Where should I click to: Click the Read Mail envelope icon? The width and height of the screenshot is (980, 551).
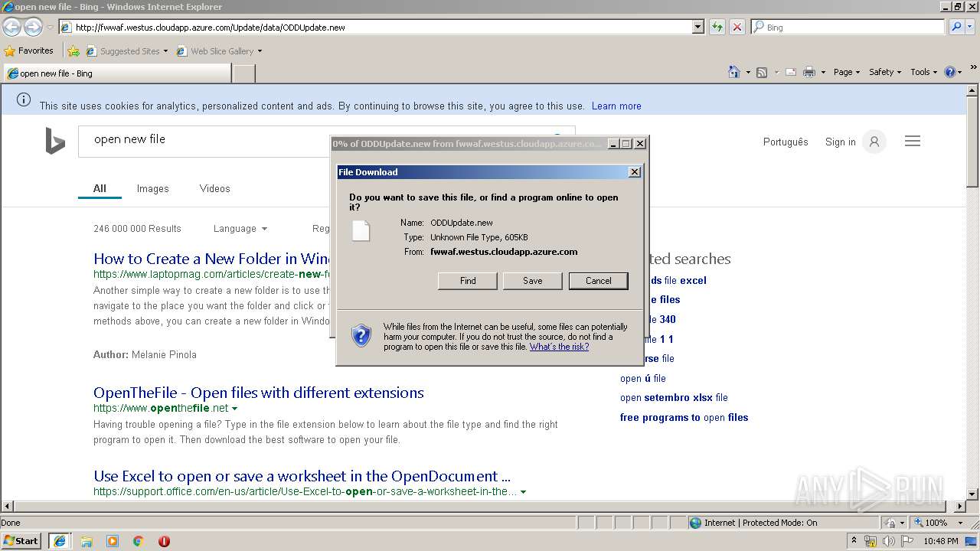[x=790, y=72]
